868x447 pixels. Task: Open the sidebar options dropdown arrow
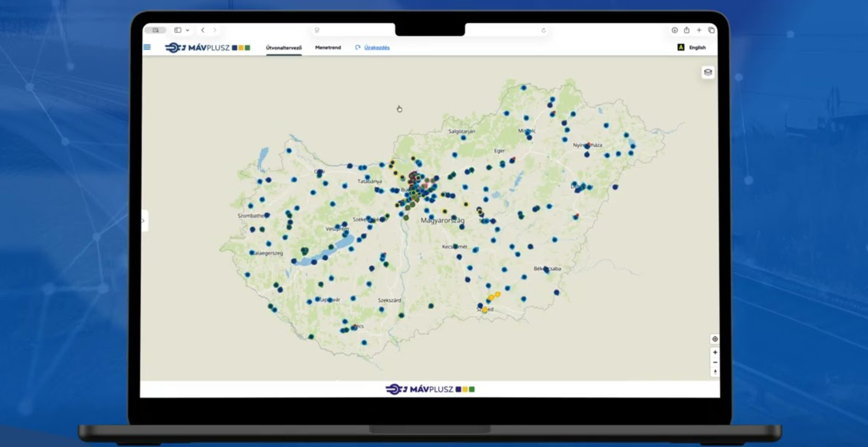point(188,30)
